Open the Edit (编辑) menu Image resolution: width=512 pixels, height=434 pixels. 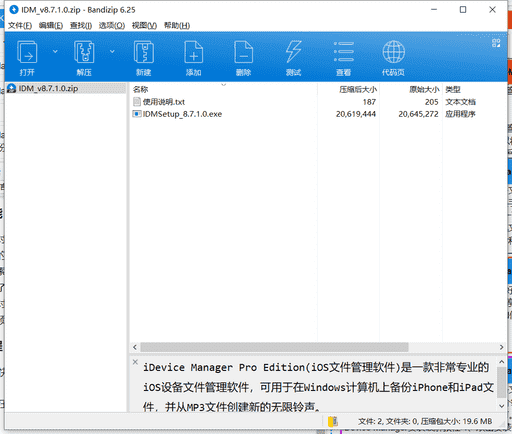[x=51, y=26]
